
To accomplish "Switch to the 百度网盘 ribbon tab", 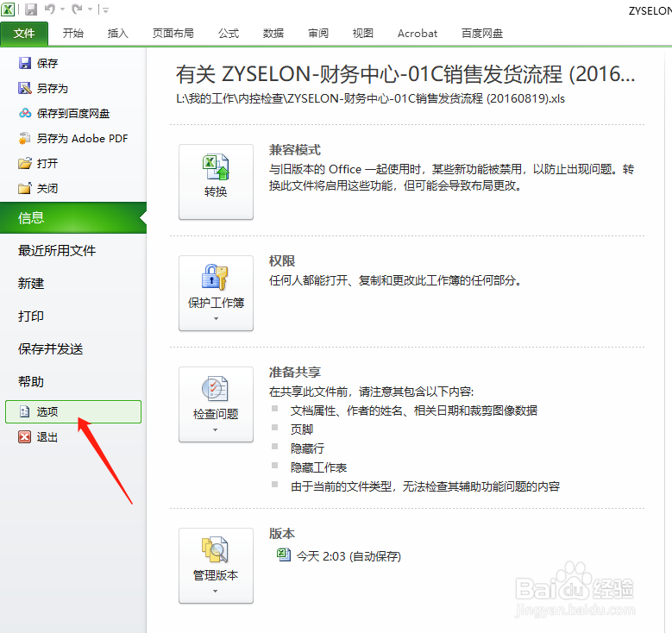I will pyautogui.click(x=482, y=34).
